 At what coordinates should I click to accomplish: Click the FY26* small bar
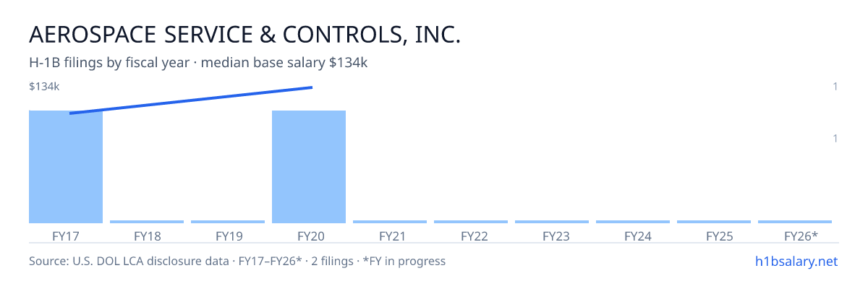[795, 222]
